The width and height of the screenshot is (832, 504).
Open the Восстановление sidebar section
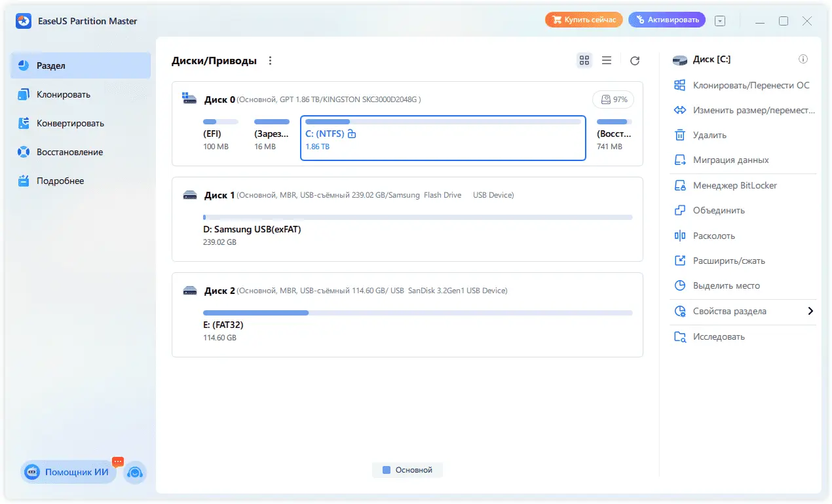click(x=81, y=152)
